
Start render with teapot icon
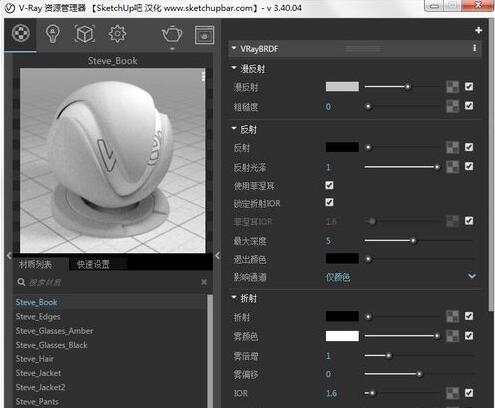[172, 34]
